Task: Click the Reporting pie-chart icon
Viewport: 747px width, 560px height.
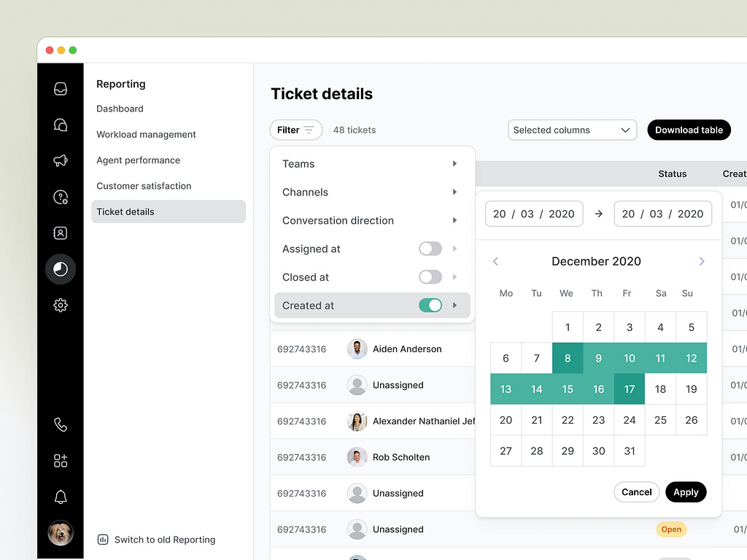Action: coord(61,268)
